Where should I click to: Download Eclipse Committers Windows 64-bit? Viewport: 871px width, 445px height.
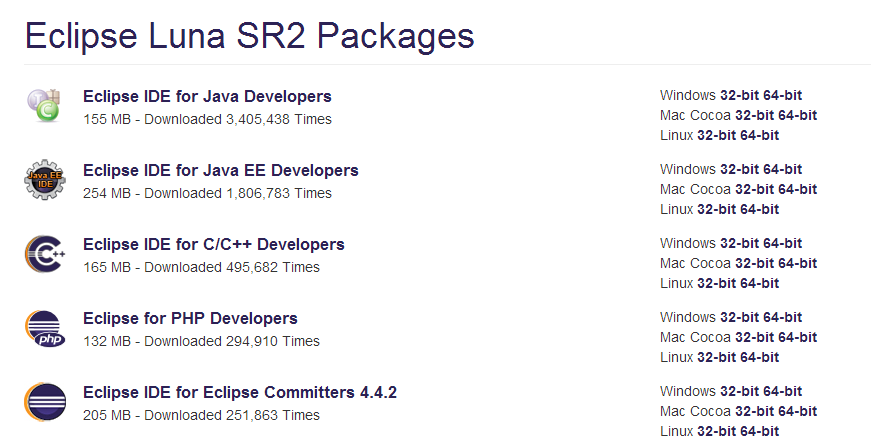coord(782,391)
